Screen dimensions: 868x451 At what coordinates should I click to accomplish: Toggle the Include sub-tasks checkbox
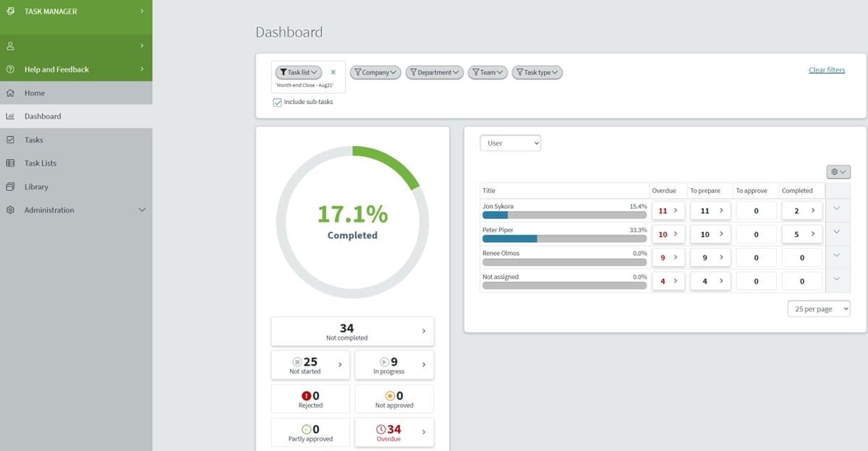tap(277, 102)
